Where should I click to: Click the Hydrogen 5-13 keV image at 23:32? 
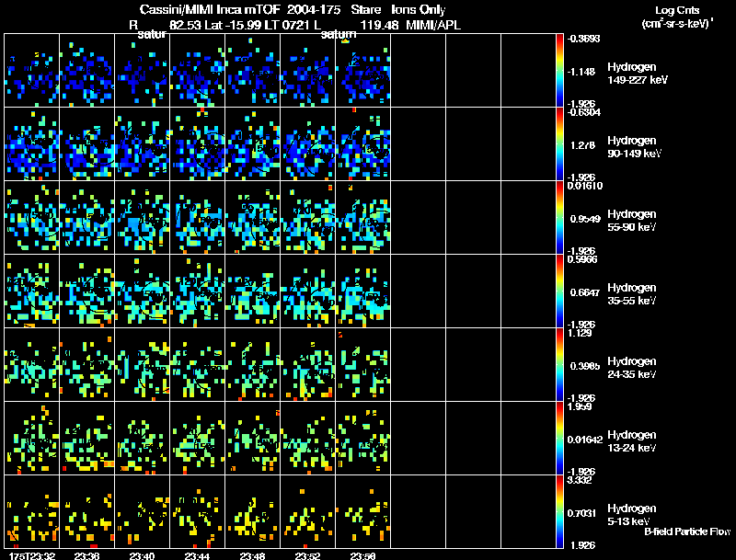[x=32, y=511]
